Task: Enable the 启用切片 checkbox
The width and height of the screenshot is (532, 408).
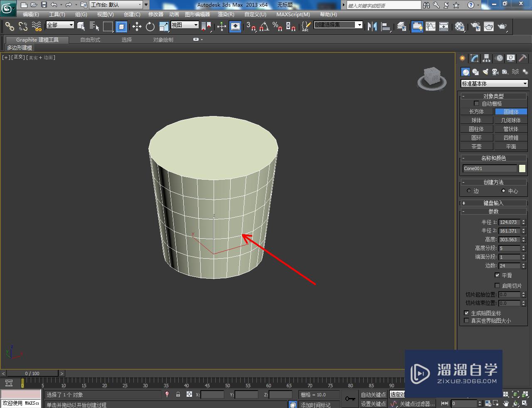Action: coord(497,285)
